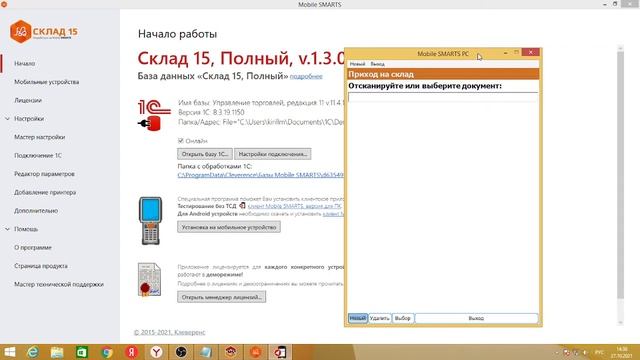Image resolution: width=640 pixels, height=360 pixels.
Task: Click the wide Выход button at the bottom of Mobile SMARTS PC
Action: (x=476, y=318)
